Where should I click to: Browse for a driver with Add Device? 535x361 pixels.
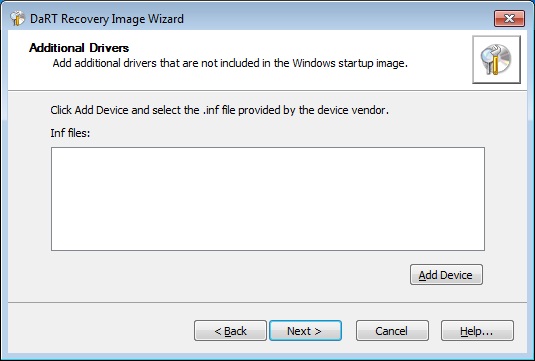(446, 275)
